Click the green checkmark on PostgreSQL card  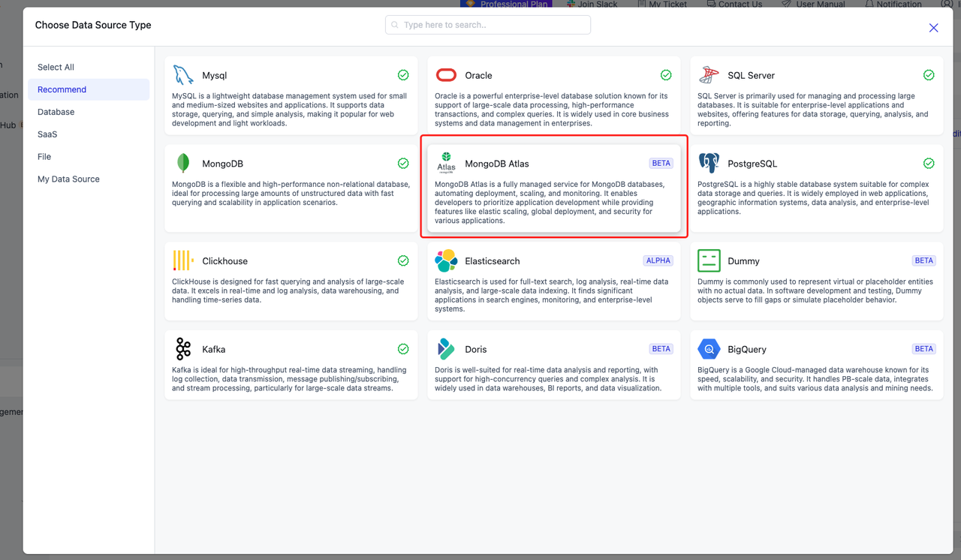click(929, 164)
